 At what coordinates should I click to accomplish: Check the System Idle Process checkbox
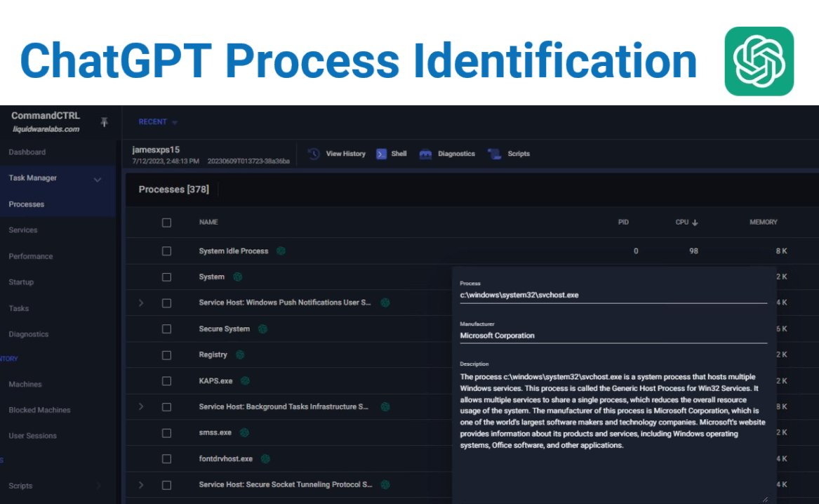(x=166, y=251)
